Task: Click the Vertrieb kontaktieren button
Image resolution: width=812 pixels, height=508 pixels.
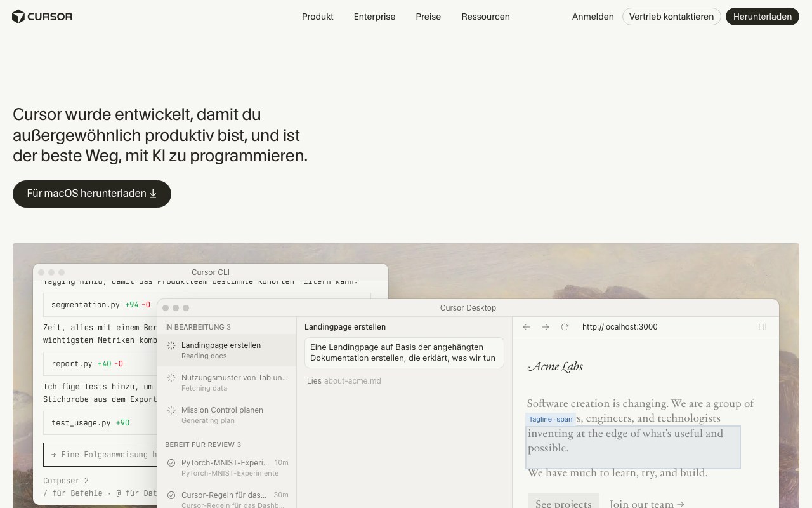Action: pos(671,17)
